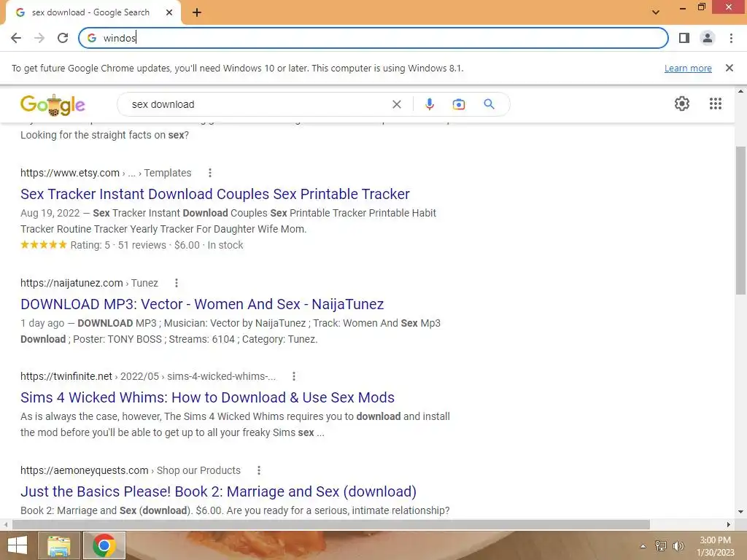Click the horizontal scrollbar thumb

click(x=331, y=525)
